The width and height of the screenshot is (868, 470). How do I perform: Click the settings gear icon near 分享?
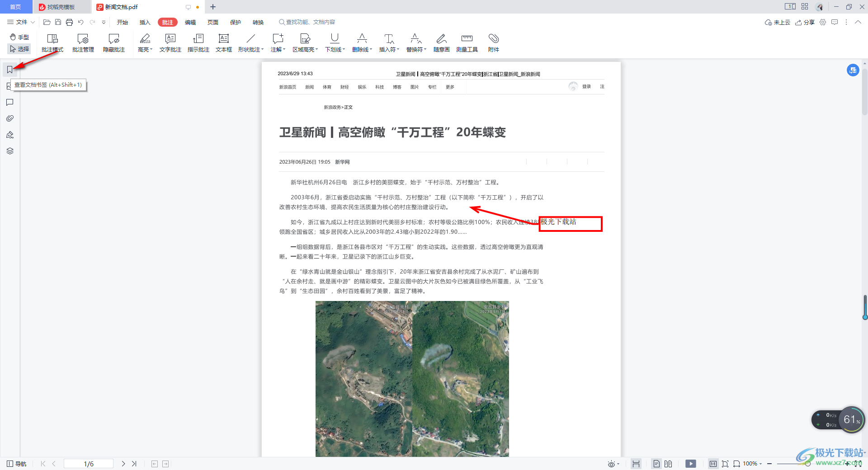click(823, 22)
